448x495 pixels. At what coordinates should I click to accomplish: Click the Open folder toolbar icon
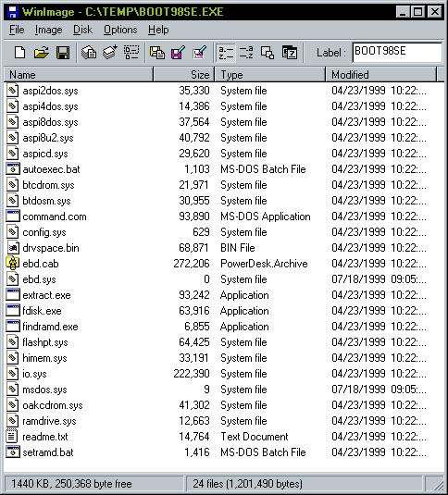tap(42, 53)
